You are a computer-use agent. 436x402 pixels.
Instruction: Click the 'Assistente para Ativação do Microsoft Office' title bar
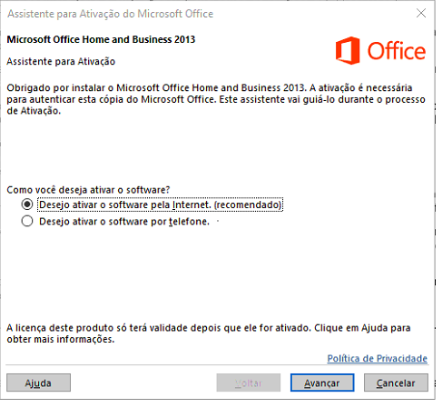pos(110,14)
